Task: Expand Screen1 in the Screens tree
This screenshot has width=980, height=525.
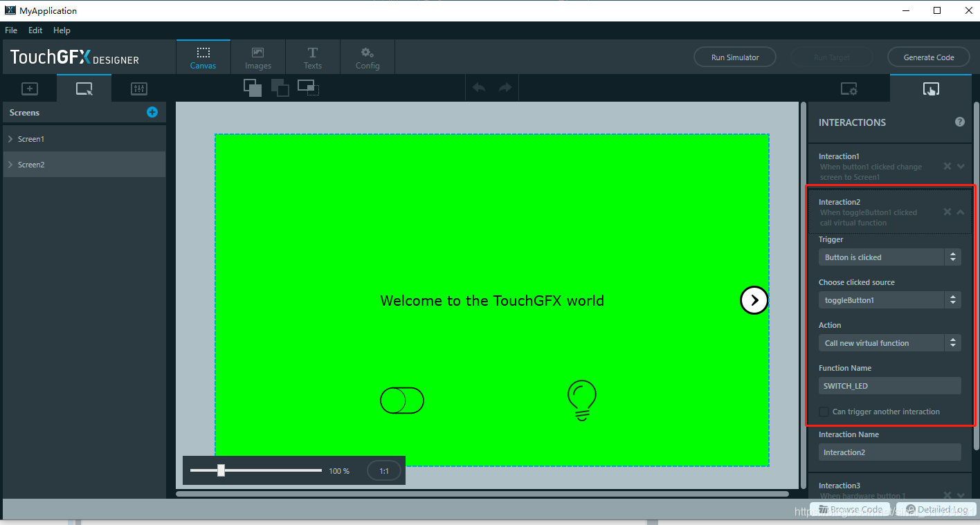Action: [10, 139]
